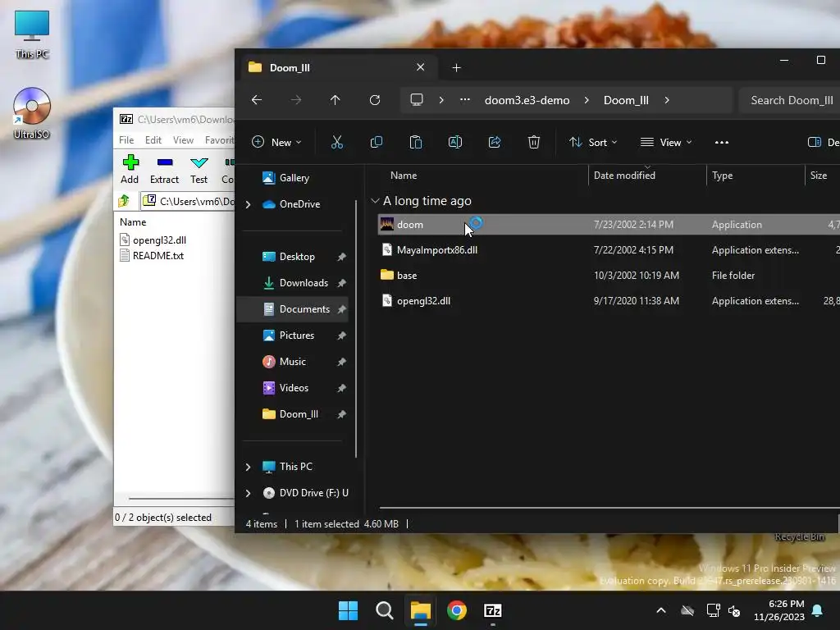Click the Add button in 7-Zip window
This screenshot has height=630, width=840.
(130, 169)
